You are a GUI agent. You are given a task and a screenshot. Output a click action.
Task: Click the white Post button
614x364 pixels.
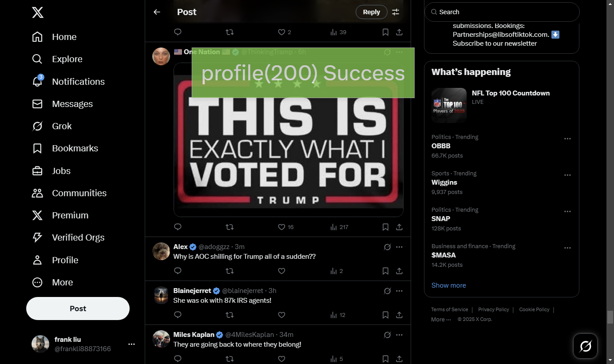[78, 309]
